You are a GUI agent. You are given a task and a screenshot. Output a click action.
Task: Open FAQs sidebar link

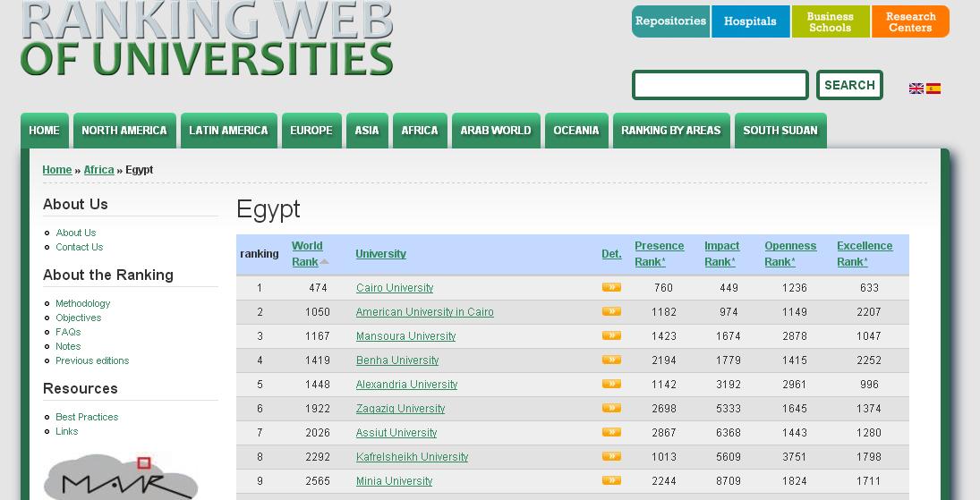68,332
